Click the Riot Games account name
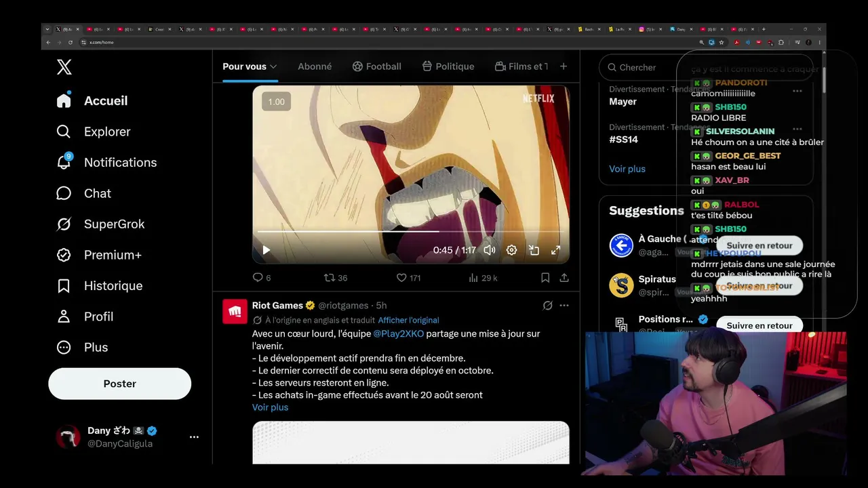Screen dimensions: 868x488 coord(278,306)
